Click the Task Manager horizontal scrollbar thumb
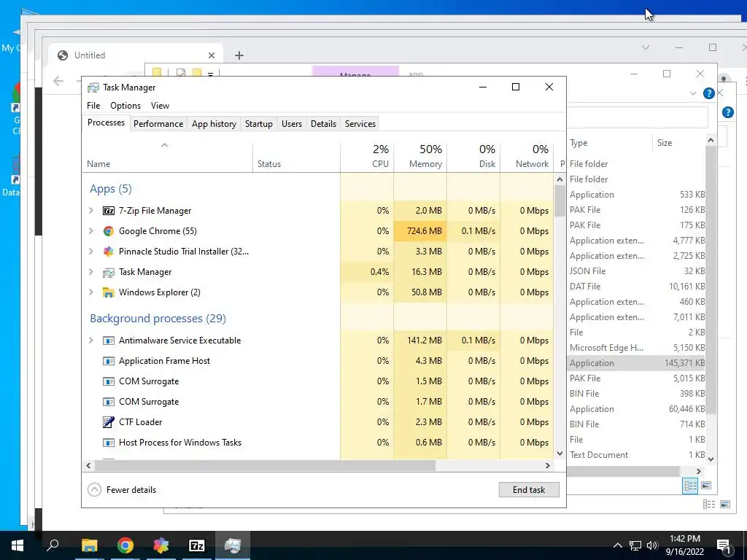This screenshot has width=747, height=560. tap(264, 466)
